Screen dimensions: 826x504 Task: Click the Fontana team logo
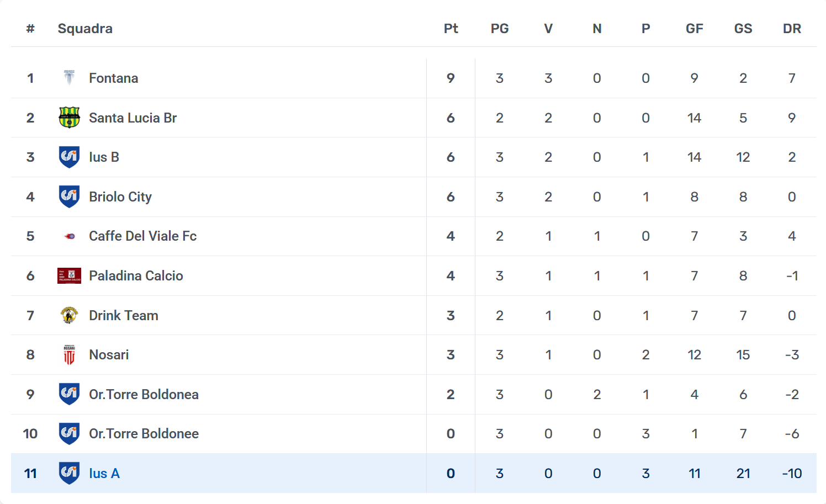pos(69,78)
